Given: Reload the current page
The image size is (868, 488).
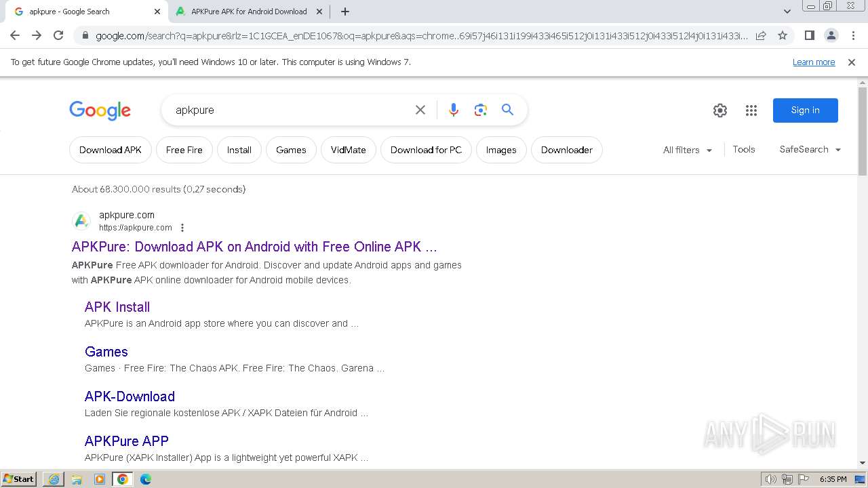Looking at the screenshot, I should pyautogui.click(x=58, y=35).
